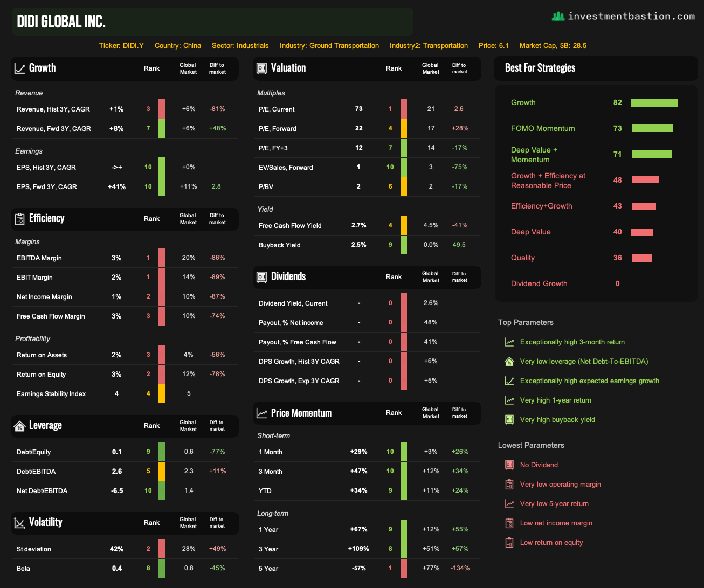
Task: Click the investmentbastion.com green logo icon
Action: click(558, 16)
